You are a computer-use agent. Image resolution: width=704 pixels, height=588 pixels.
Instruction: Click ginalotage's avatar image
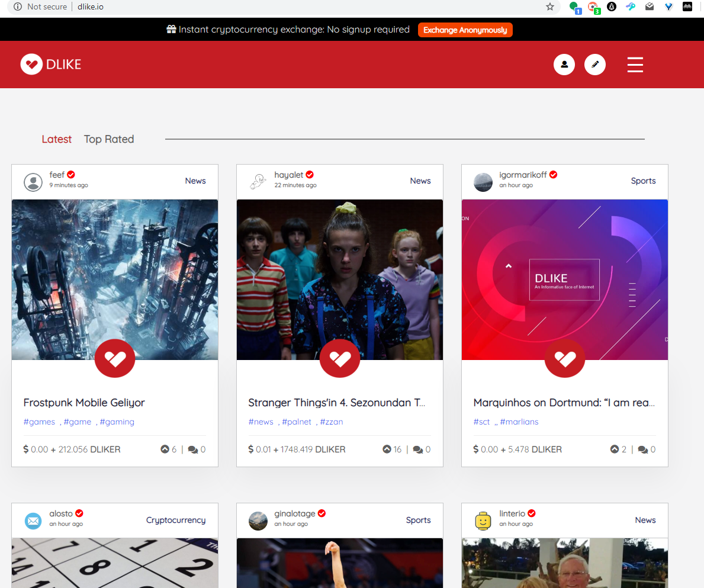point(258,521)
